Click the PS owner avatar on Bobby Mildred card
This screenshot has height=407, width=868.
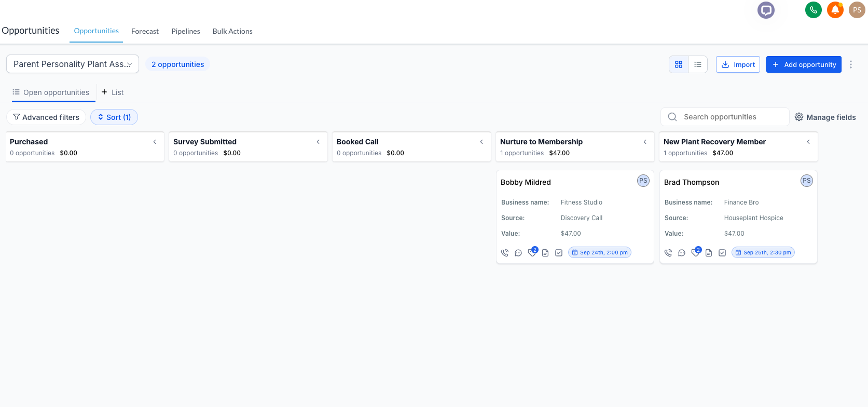(x=643, y=181)
